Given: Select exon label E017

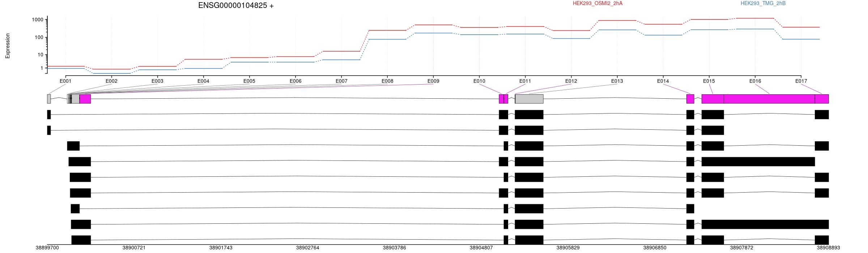Looking at the screenshot, I should (801, 81).
